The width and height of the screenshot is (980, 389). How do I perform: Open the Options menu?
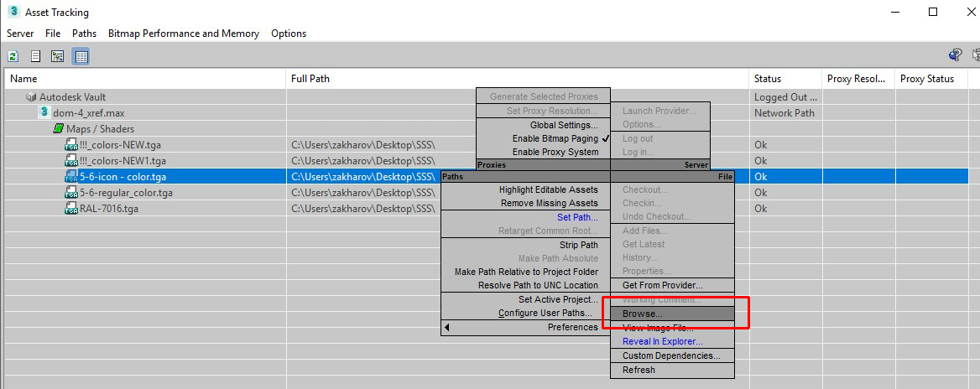[x=289, y=33]
